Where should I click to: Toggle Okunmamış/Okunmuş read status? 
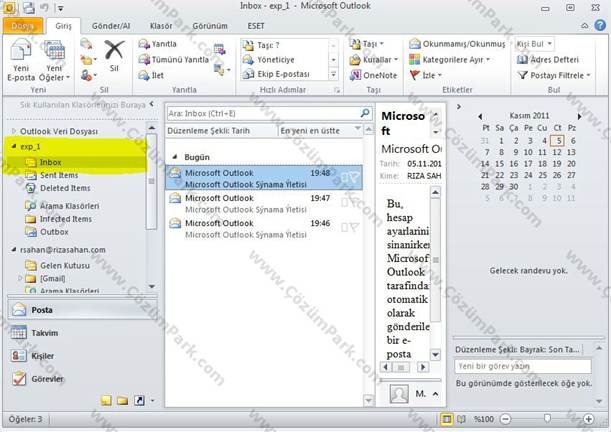[x=457, y=44]
